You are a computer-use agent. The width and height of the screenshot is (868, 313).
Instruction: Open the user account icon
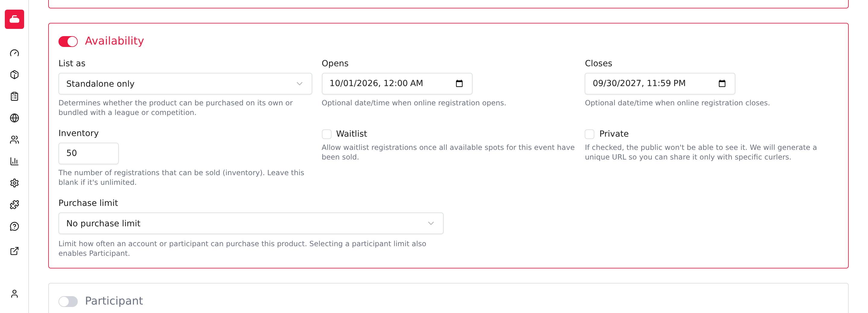tap(14, 294)
